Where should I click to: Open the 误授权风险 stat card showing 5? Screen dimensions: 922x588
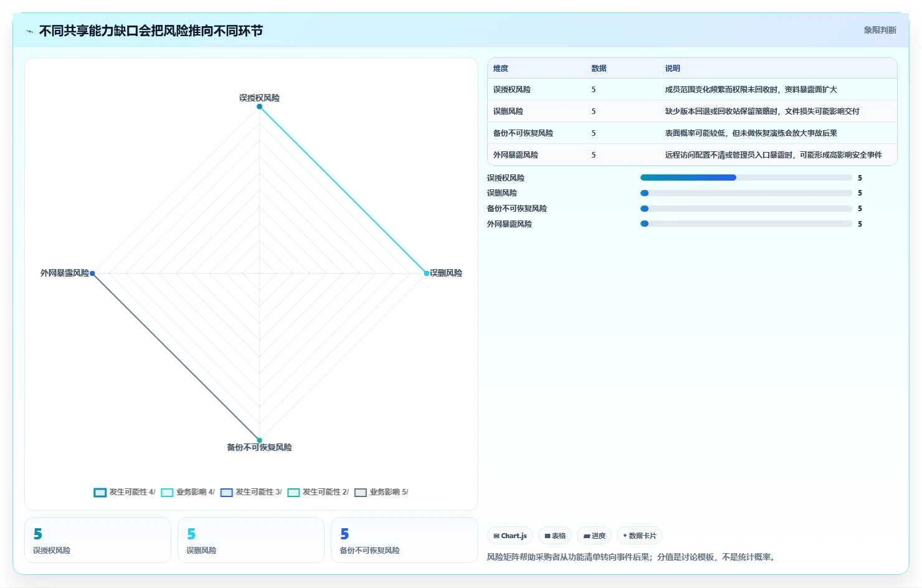98,540
